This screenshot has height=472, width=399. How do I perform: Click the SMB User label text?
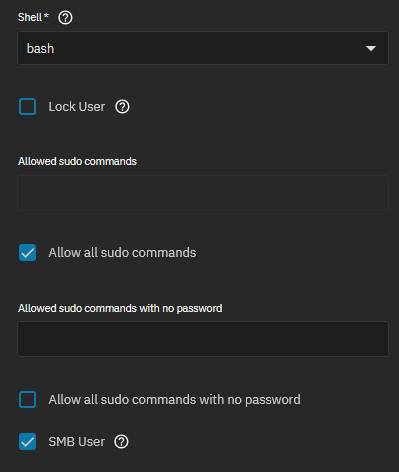pyautogui.click(x=77, y=442)
